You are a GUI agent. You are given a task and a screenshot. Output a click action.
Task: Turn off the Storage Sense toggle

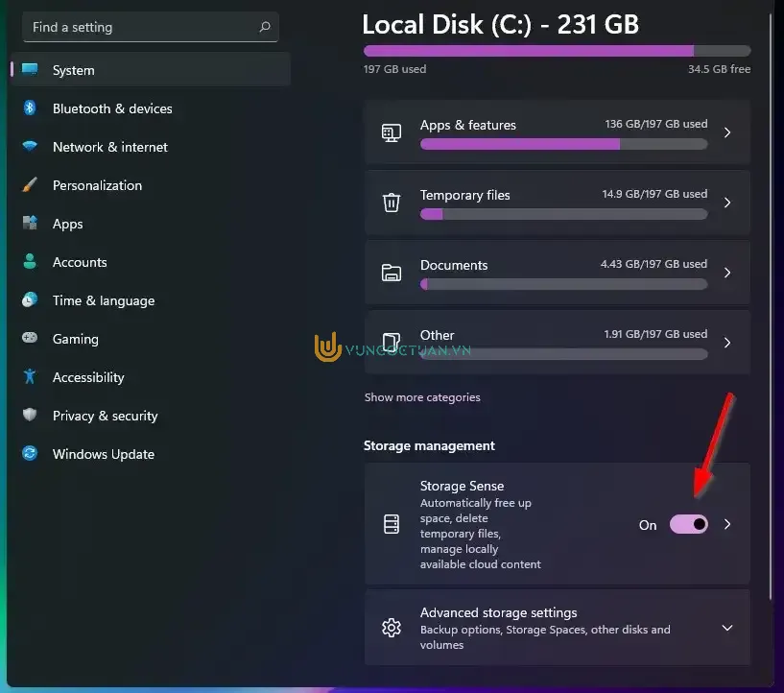688,524
